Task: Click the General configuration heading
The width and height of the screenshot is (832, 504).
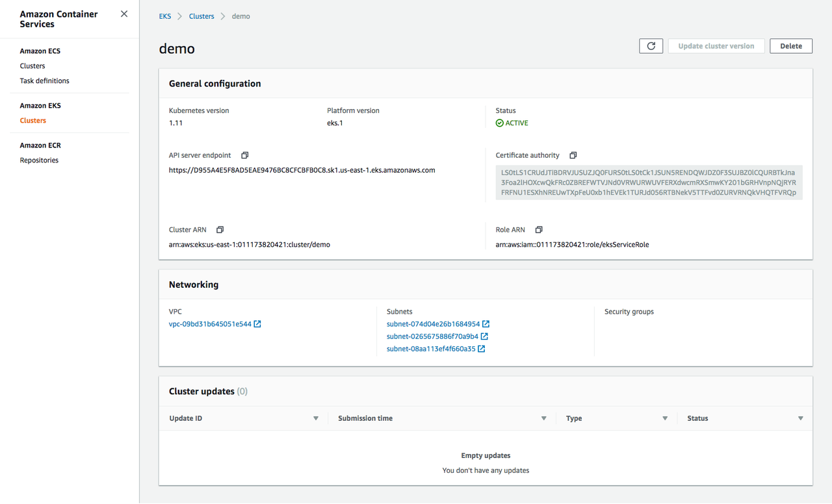Action: (214, 84)
